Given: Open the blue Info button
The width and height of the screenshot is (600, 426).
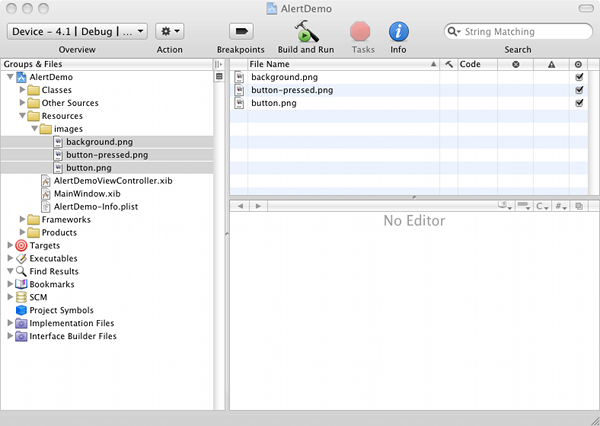Looking at the screenshot, I should pos(398,32).
